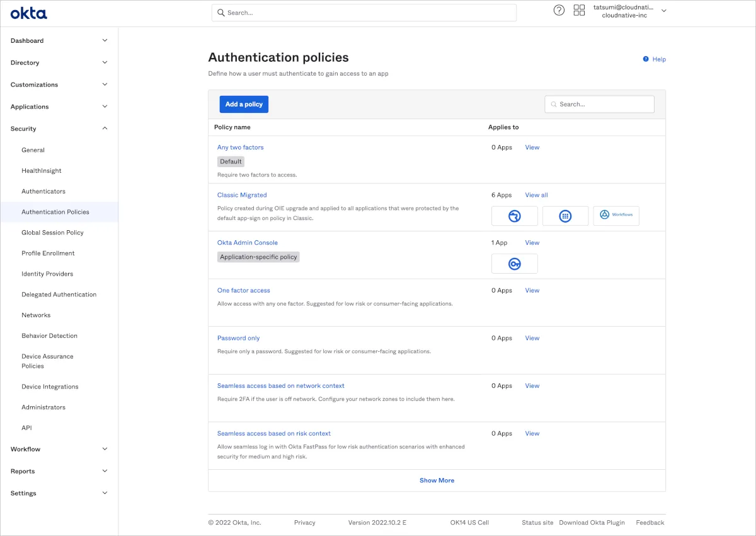The height and width of the screenshot is (536, 756).
Task: Open the help question mark icon
Action: (559, 10)
